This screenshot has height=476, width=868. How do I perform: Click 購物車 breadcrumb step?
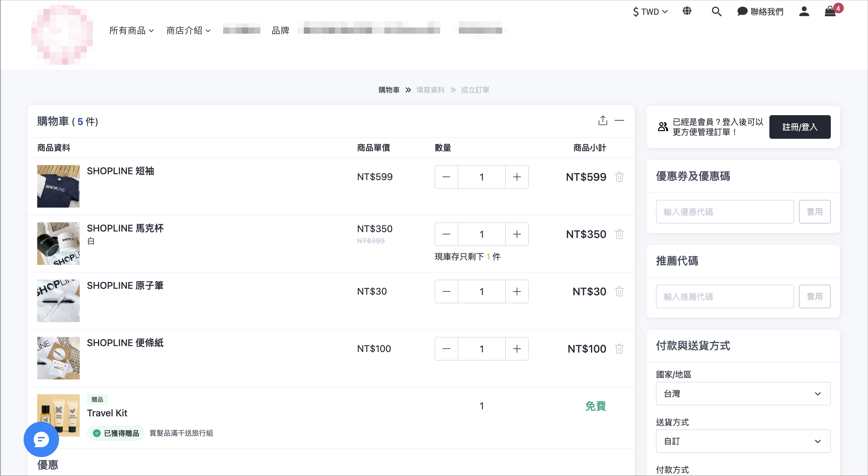click(x=389, y=90)
